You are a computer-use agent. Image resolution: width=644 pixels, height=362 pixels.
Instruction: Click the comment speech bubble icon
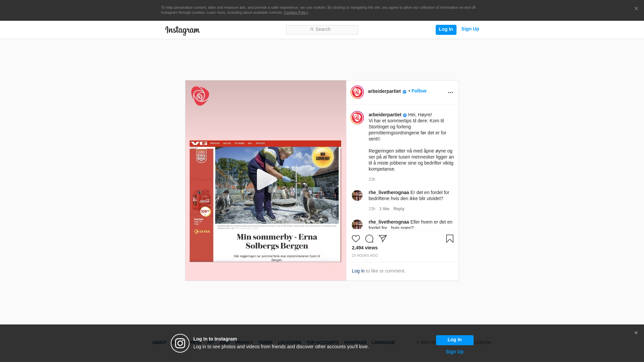(x=369, y=239)
